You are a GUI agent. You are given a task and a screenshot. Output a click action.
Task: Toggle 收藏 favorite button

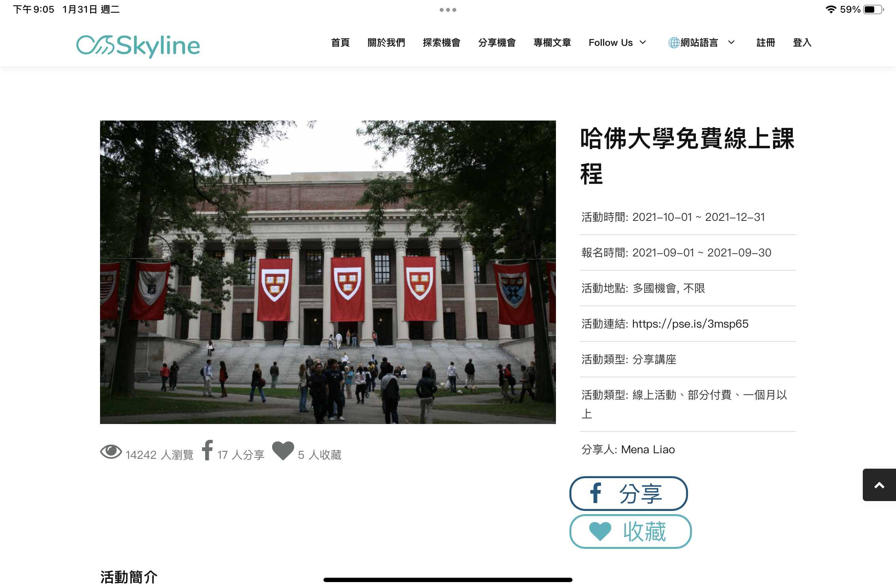630,531
